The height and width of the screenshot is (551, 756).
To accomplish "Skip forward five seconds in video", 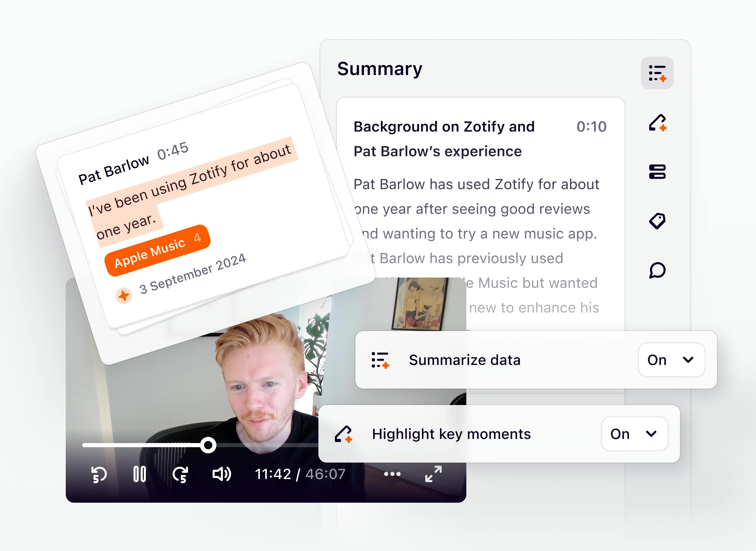I will coord(180,474).
